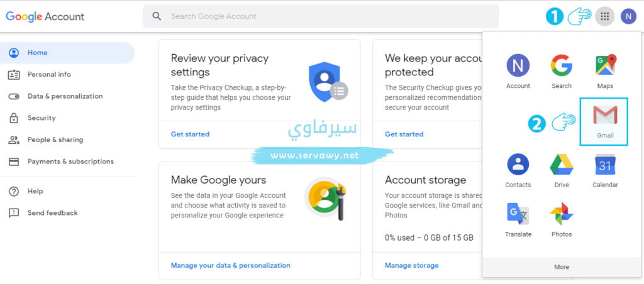This screenshot has height=284, width=644.
Task: Click Manage your data & personalization link
Action: pos(230,266)
